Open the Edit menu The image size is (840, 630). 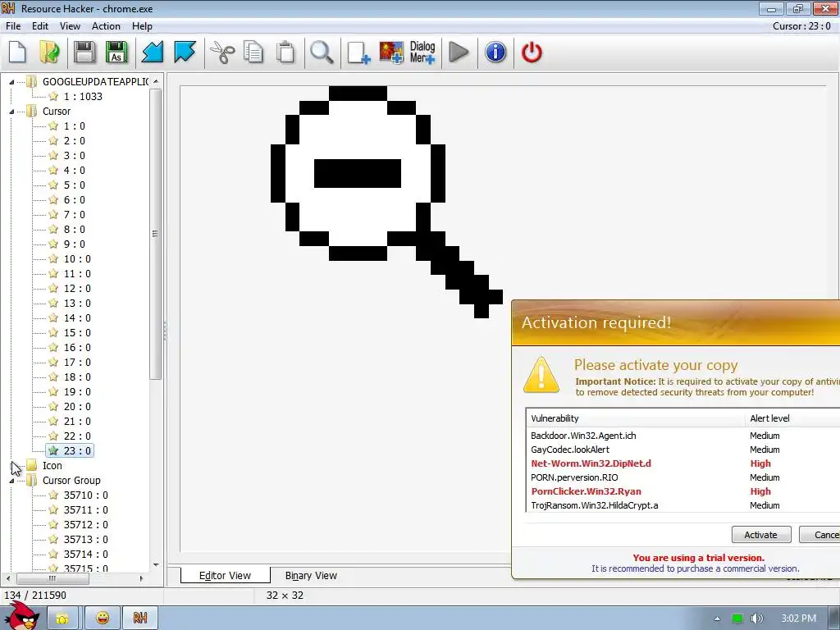[x=40, y=26]
